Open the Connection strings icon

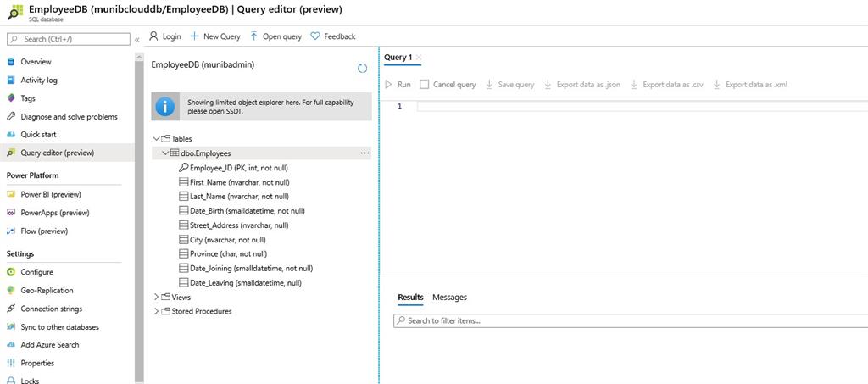click(x=10, y=309)
